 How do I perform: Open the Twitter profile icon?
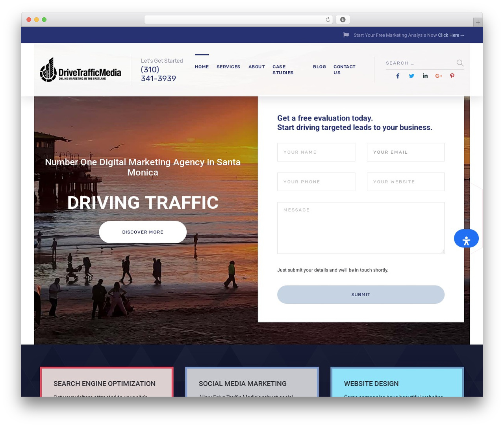pyautogui.click(x=411, y=76)
